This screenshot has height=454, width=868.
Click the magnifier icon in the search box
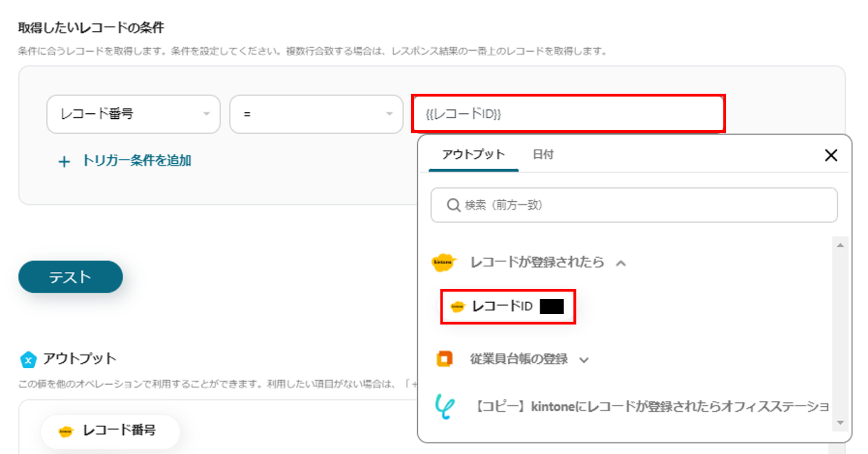453,205
